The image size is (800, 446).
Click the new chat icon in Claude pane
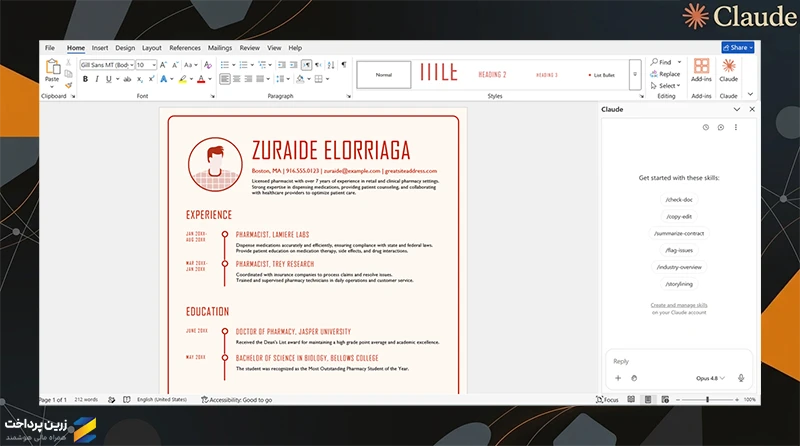pyautogui.click(x=720, y=128)
